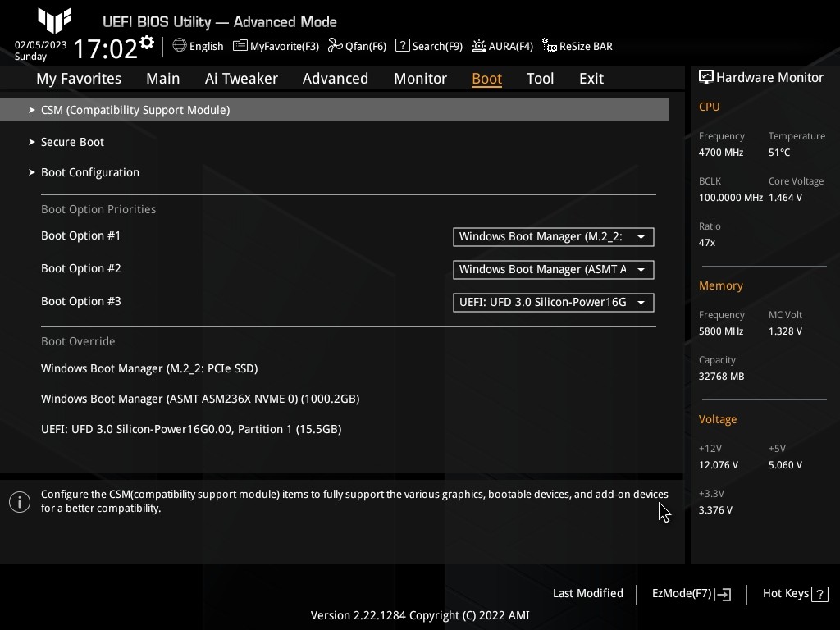
Task: Expand the Secure Boot submenu
Action: coord(72,142)
